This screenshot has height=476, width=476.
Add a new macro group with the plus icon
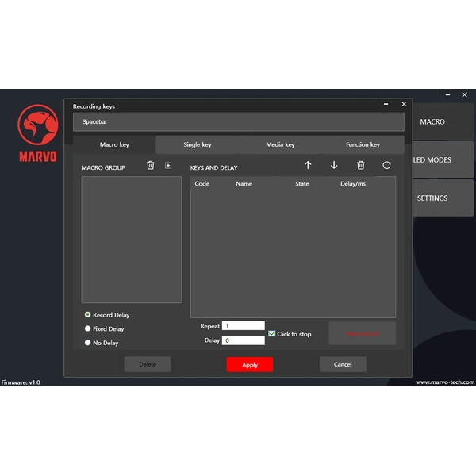click(168, 166)
